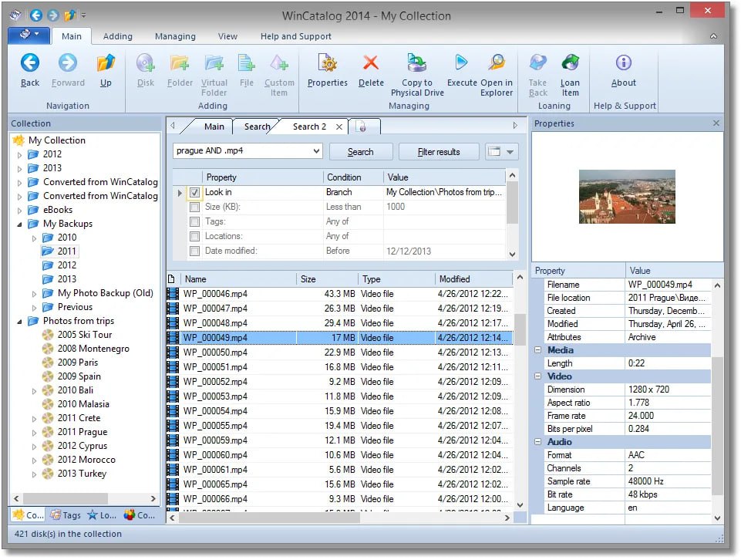Click the Back navigation icon
Viewport: 741px width, 560px height.
[x=30, y=64]
